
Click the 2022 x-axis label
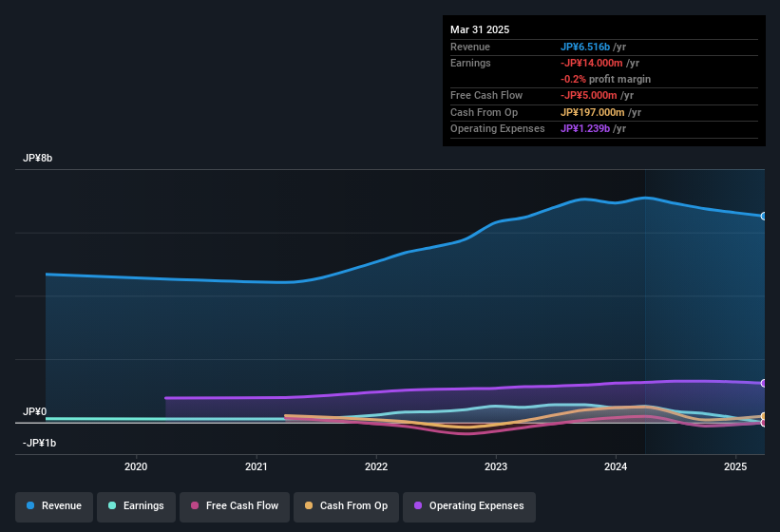pyautogui.click(x=376, y=466)
